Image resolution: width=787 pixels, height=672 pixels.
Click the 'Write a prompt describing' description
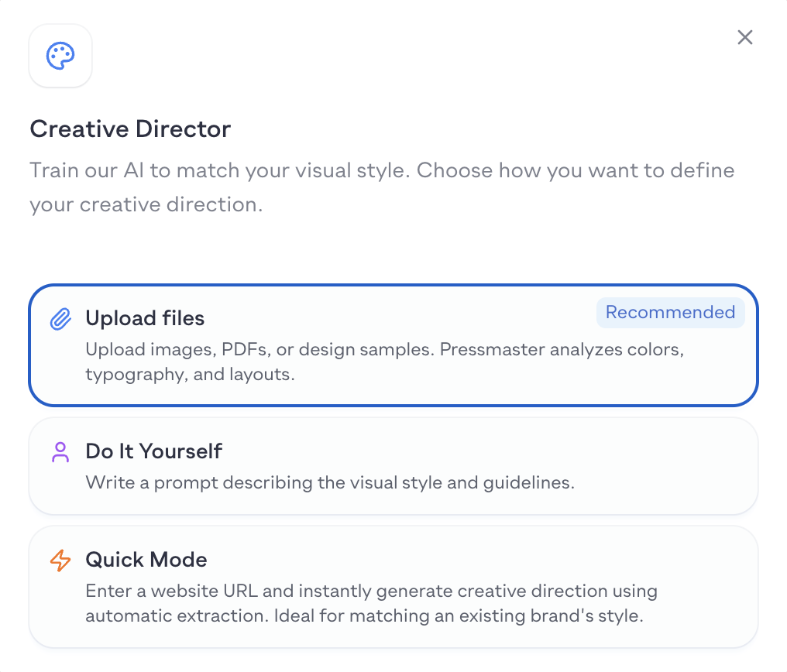coord(330,482)
